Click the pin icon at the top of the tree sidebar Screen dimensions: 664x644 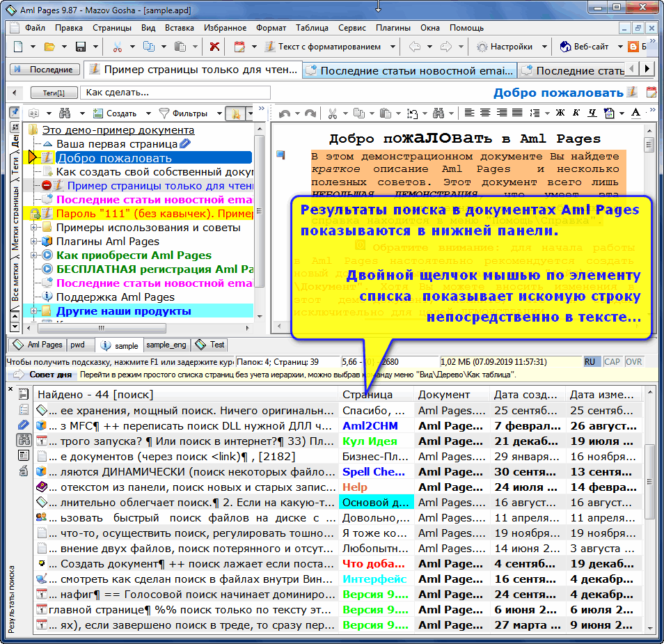tap(15, 112)
